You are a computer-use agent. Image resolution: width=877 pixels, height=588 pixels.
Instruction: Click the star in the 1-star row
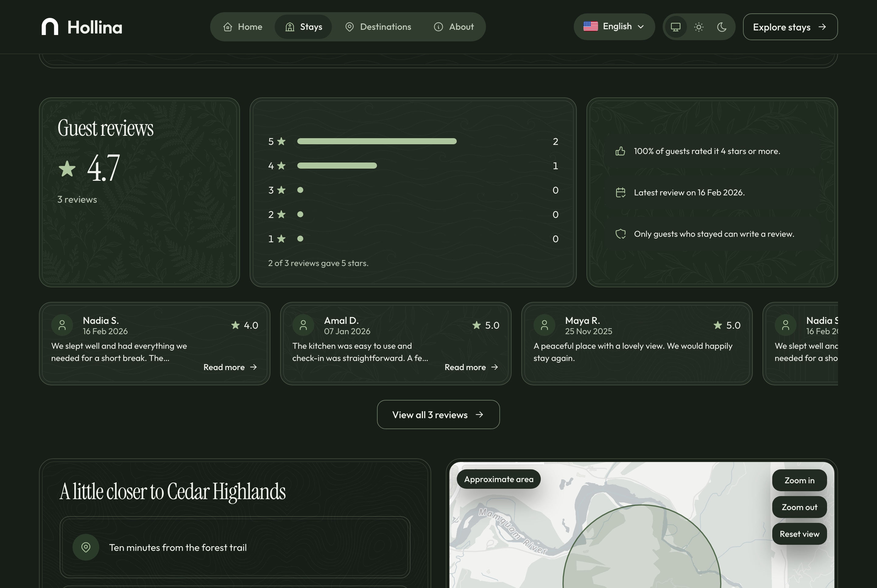[281, 239]
